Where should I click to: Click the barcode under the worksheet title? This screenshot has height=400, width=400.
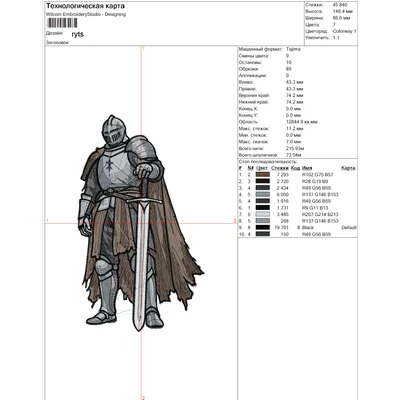tap(62, 23)
